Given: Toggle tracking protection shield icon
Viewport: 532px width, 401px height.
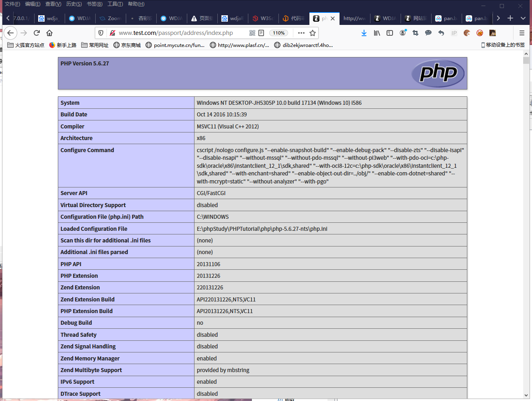Looking at the screenshot, I should click(101, 33).
